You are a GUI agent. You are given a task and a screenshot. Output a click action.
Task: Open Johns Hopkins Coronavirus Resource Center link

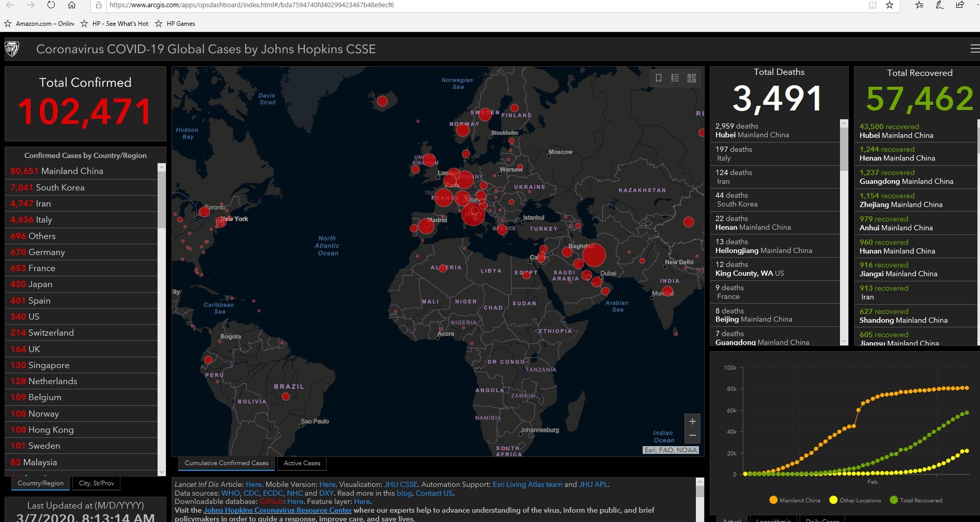tap(277, 510)
